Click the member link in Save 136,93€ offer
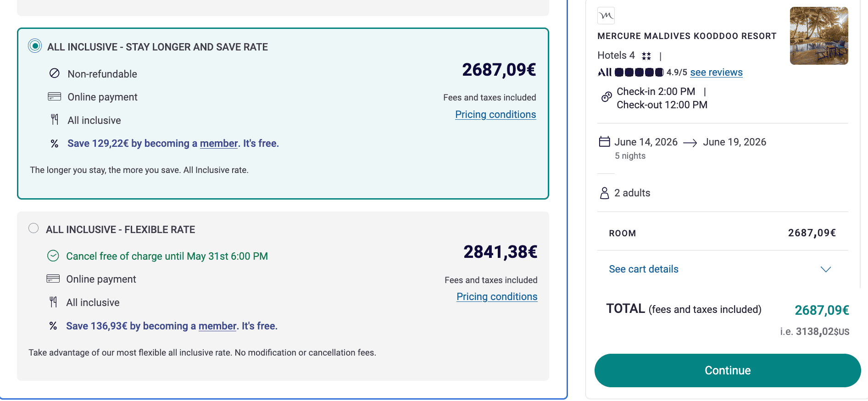The image size is (868, 401). pyautogui.click(x=217, y=326)
